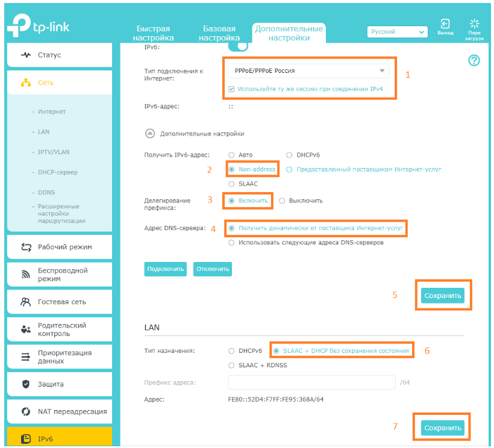Viewport: 494px width, 448px height.
Task: Click the Защита shield icon
Action: point(26,384)
